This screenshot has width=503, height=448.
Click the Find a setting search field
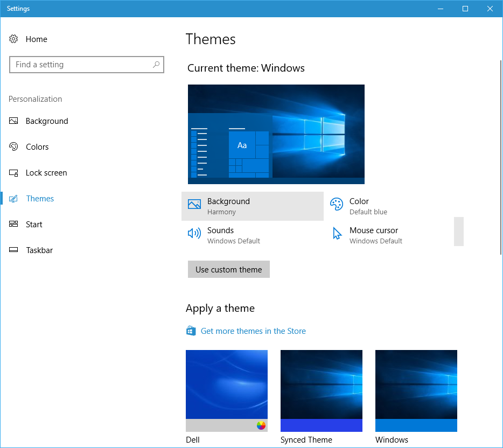coord(81,65)
